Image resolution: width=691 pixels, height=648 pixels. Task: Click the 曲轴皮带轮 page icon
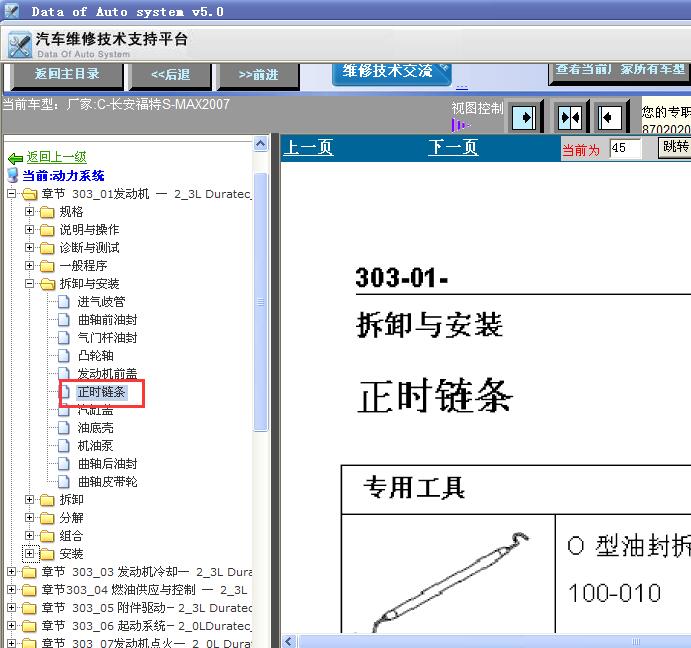point(64,482)
